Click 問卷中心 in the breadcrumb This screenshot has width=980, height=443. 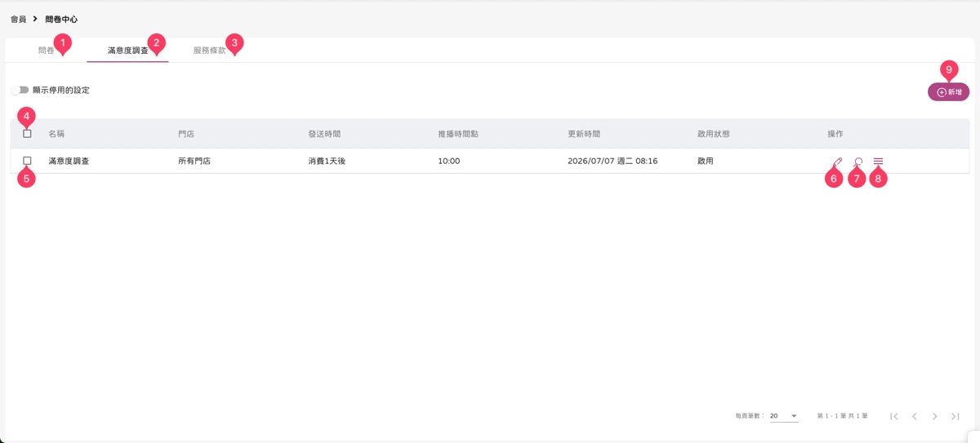tap(61, 19)
